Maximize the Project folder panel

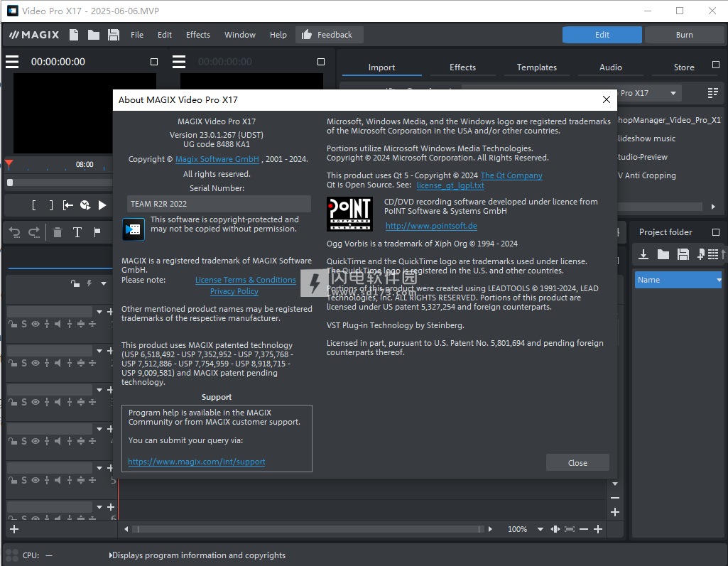pyautogui.click(x=716, y=232)
